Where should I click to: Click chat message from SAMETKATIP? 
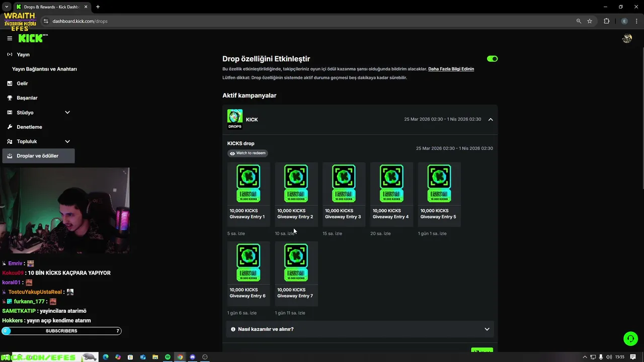44,311
